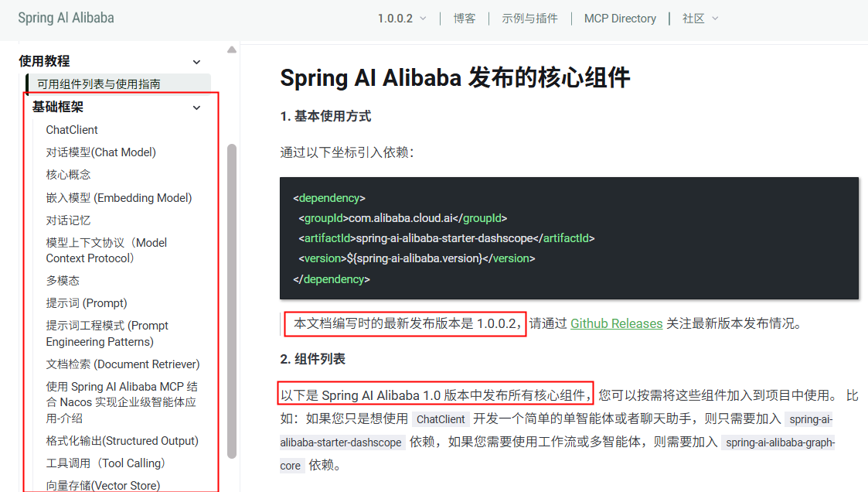Open the MCP Directory page

620,17
